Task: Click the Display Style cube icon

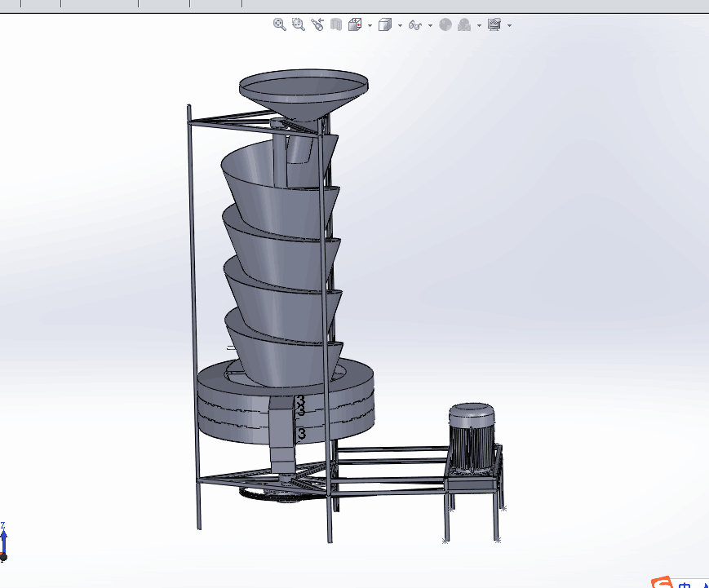Action: pos(385,24)
